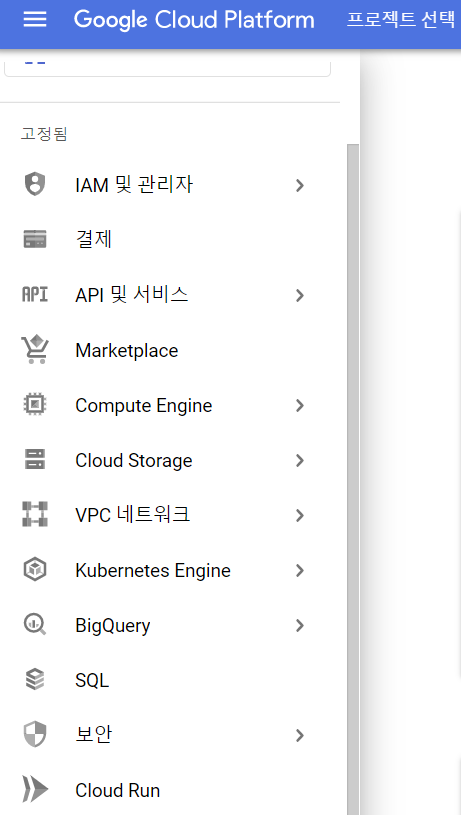Viewport: 461px width, 815px height.
Task: Click the IAM shield icon
Action: (x=35, y=185)
